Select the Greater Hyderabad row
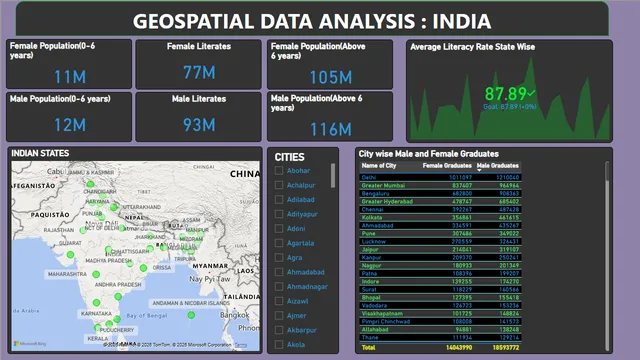The image size is (640, 360). tap(440, 202)
